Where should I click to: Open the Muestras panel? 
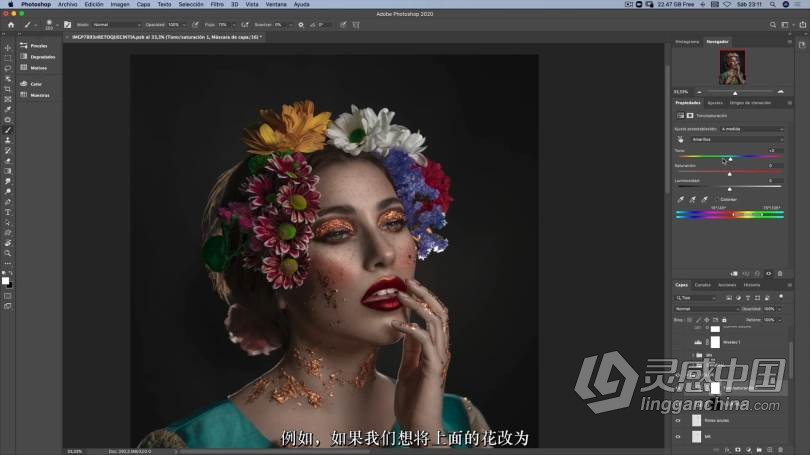(x=35, y=95)
